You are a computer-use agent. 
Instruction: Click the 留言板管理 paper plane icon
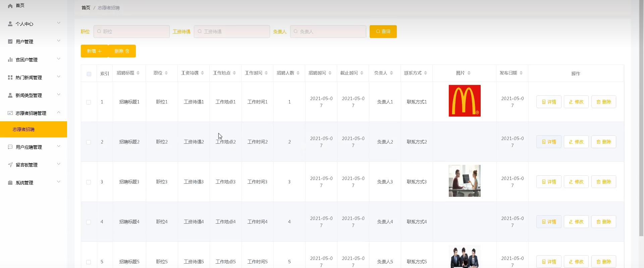tap(10, 165)
